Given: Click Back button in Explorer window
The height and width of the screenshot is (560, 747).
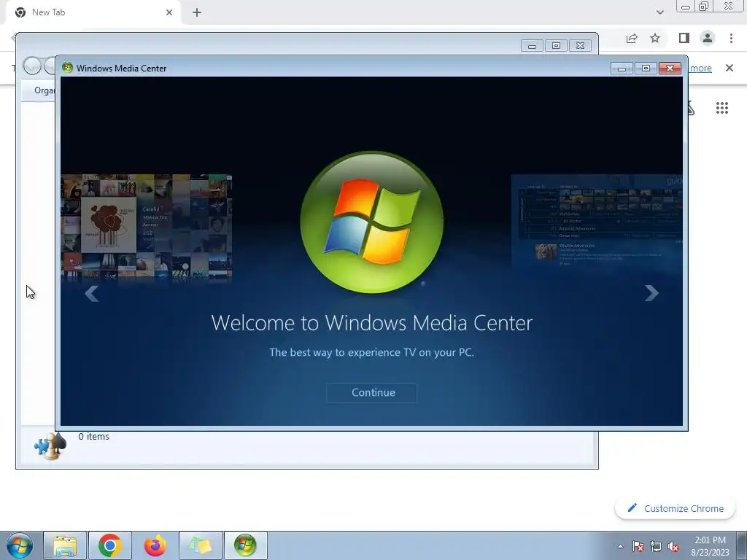Looking at the screenshot, I should (x=32, y=66).
